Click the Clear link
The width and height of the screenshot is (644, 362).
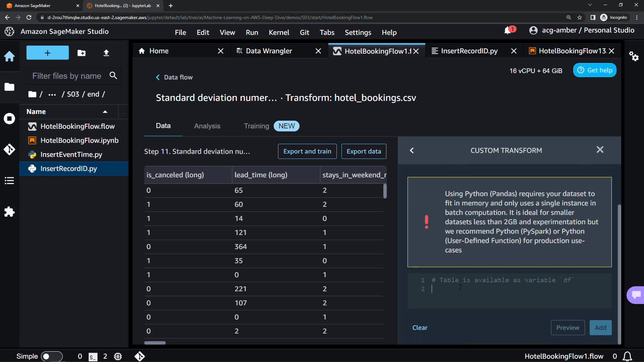420,327
